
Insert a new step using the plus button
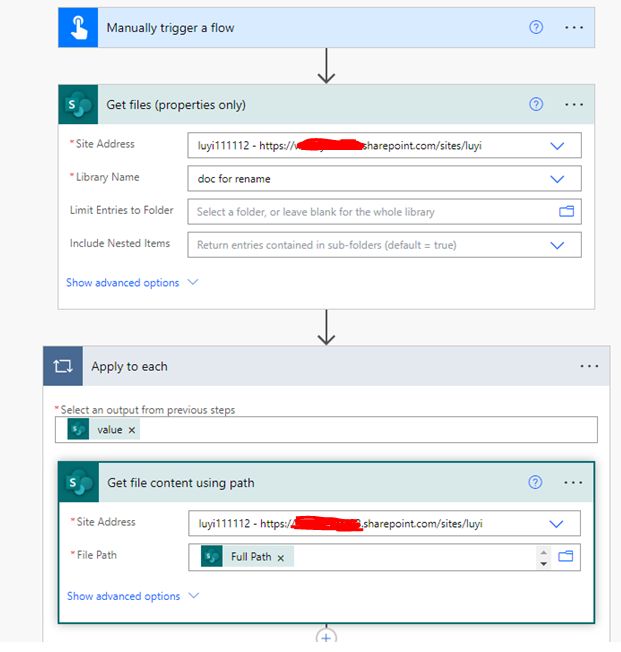[326, 637]
